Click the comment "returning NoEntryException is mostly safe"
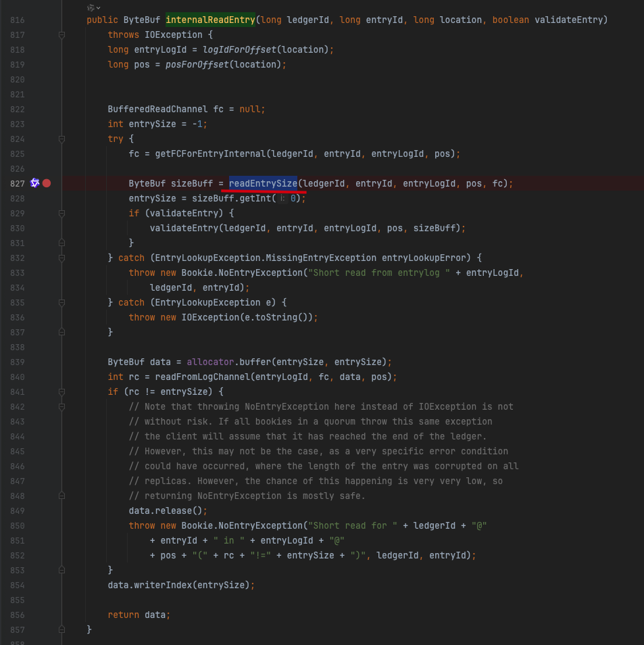This screenshot has width=644, height=645. (x=247, y=496)
